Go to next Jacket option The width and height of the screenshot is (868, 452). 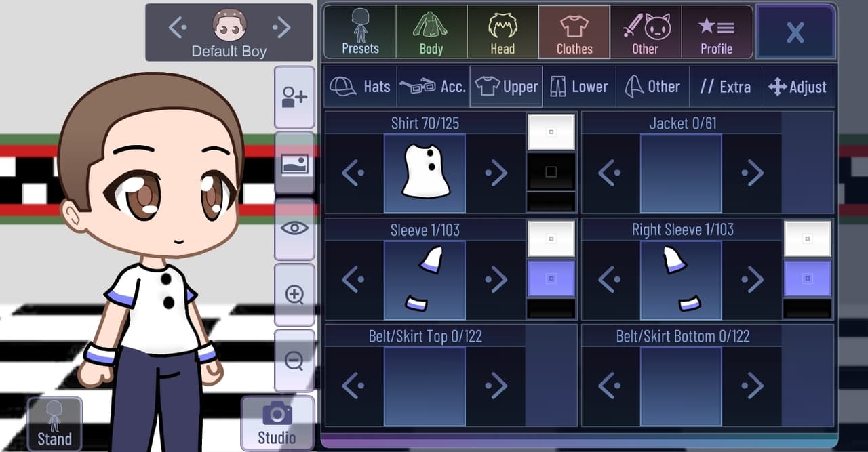(x=752, y=173)
